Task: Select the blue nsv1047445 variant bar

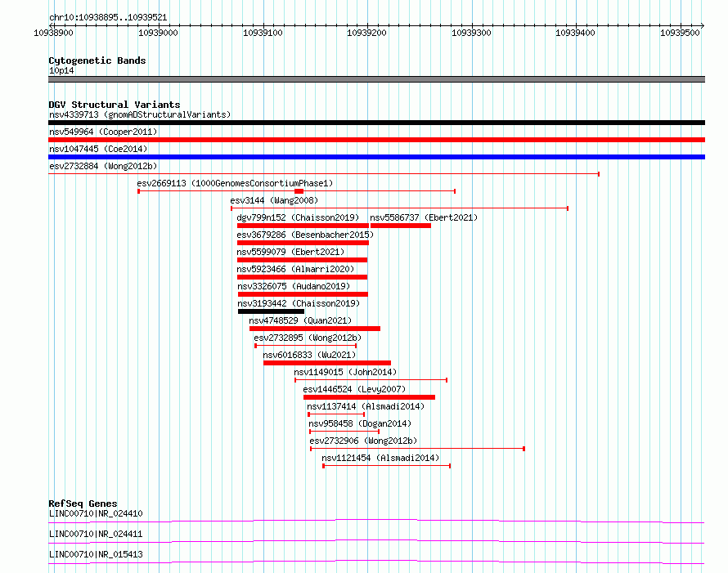Action: coord(376,157)
